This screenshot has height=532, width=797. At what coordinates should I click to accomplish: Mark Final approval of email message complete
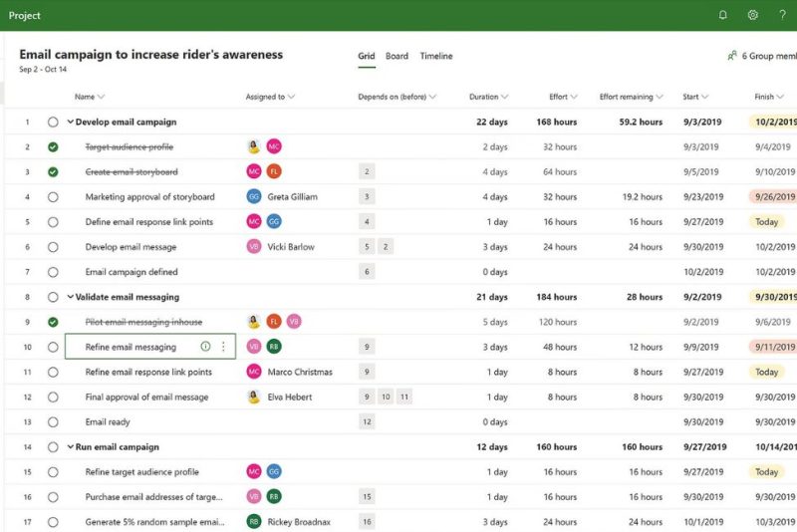[x=53, y=397]
